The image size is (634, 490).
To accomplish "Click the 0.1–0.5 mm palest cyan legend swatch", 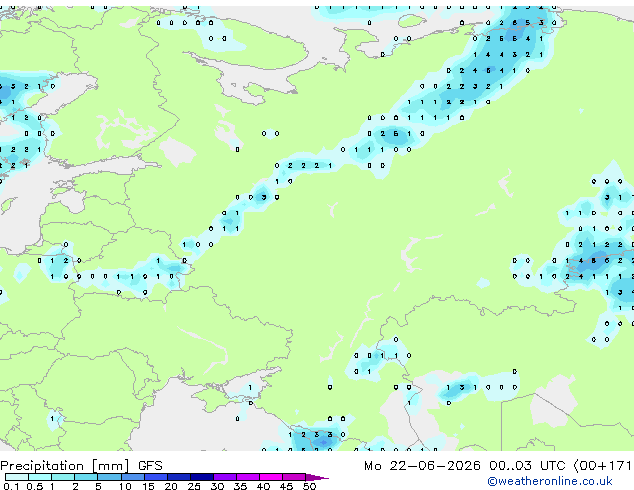I will 17,477.
